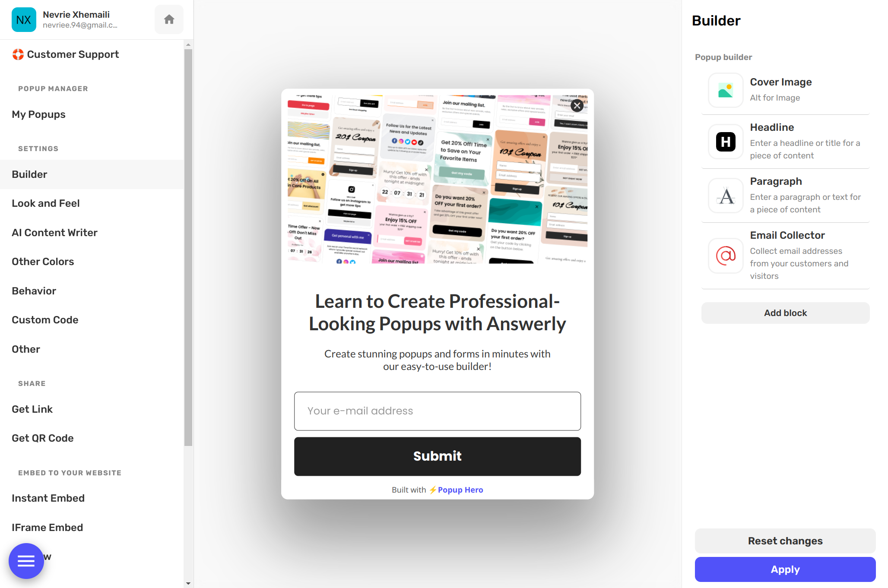
Task: Click the Email Collector block icon
Action: (726, 255)
